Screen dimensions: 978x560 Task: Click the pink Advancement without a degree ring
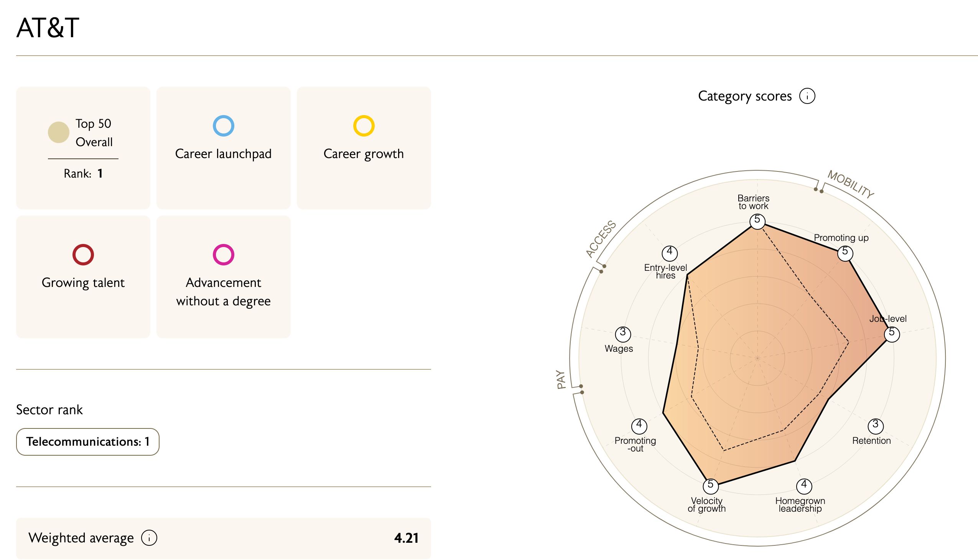point(224,255)
